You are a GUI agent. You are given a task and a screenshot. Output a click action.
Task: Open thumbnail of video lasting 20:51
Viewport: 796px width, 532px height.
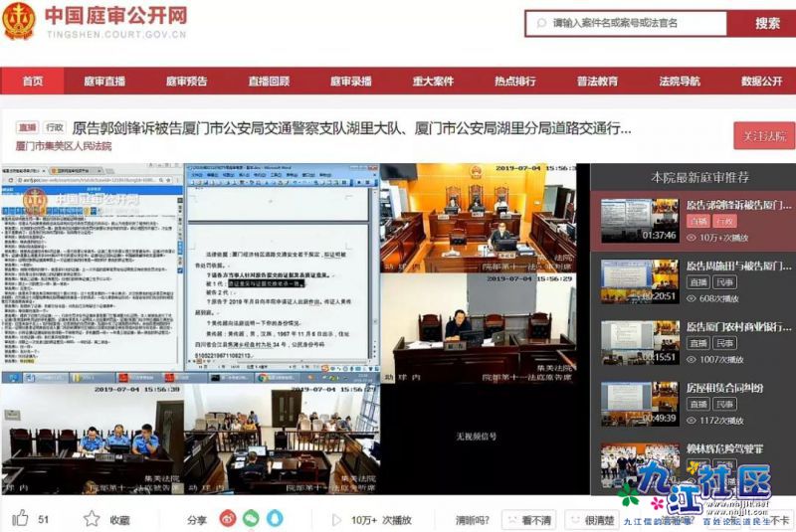(640, 281)
